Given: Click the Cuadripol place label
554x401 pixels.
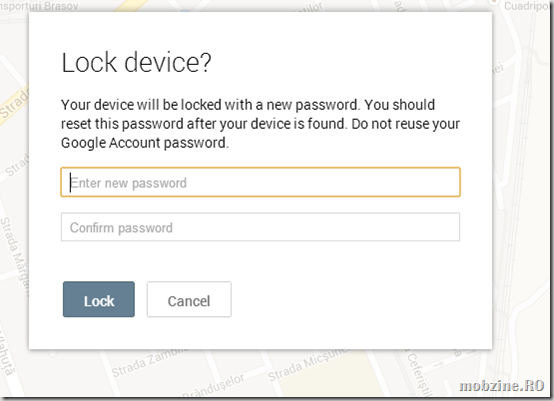Looking at the screenshot, I should tap(528, 6).
